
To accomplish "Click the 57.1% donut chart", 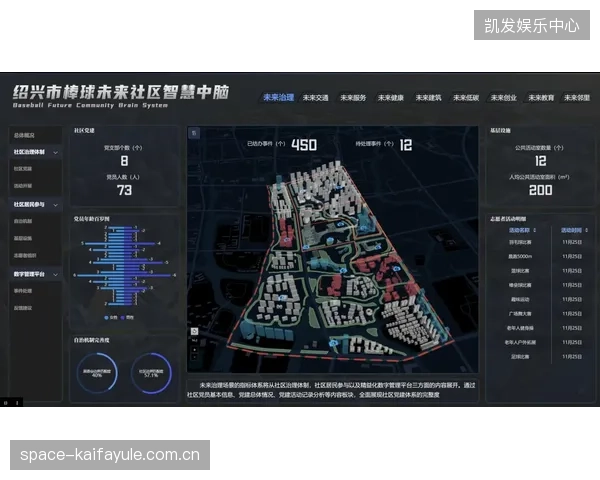I will [x=151, y=372].
